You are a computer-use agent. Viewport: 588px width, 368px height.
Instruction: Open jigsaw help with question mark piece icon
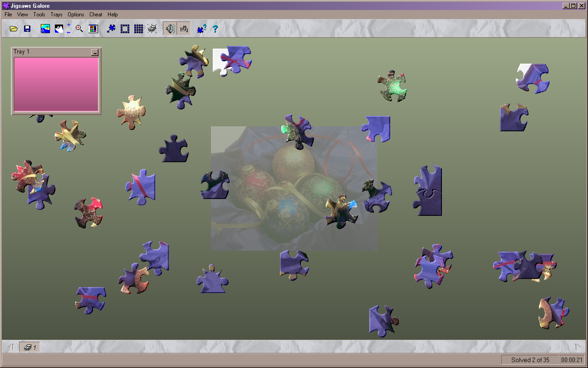coord(200,28)
